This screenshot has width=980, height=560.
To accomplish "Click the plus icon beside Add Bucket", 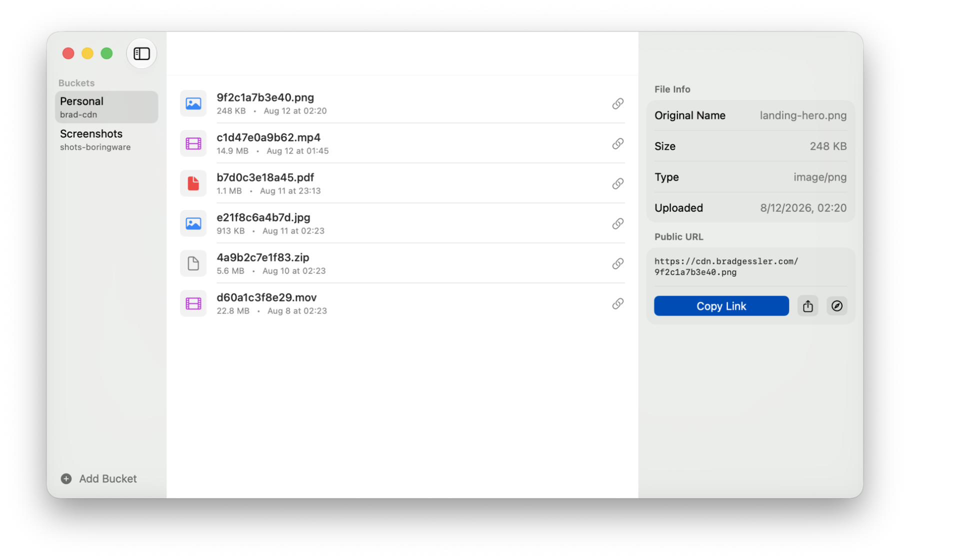I will pyautogui.click(x=66, y=479).
